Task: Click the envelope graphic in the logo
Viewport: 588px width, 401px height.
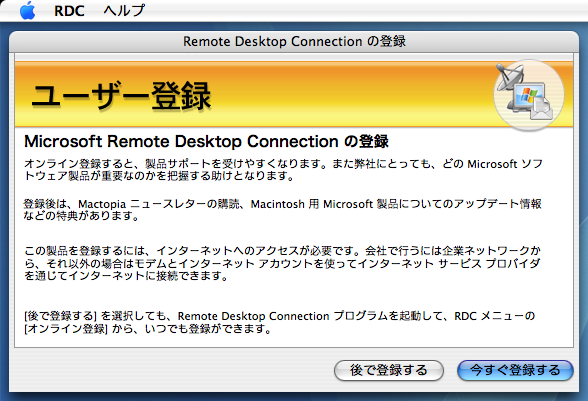Action: coord(542,110)
